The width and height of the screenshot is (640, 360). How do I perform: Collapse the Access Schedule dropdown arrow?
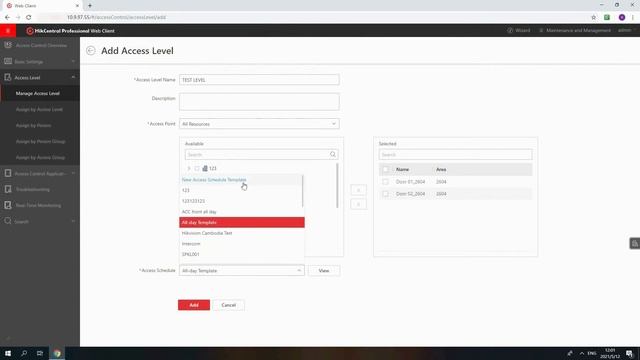click(x=299, y=271)
